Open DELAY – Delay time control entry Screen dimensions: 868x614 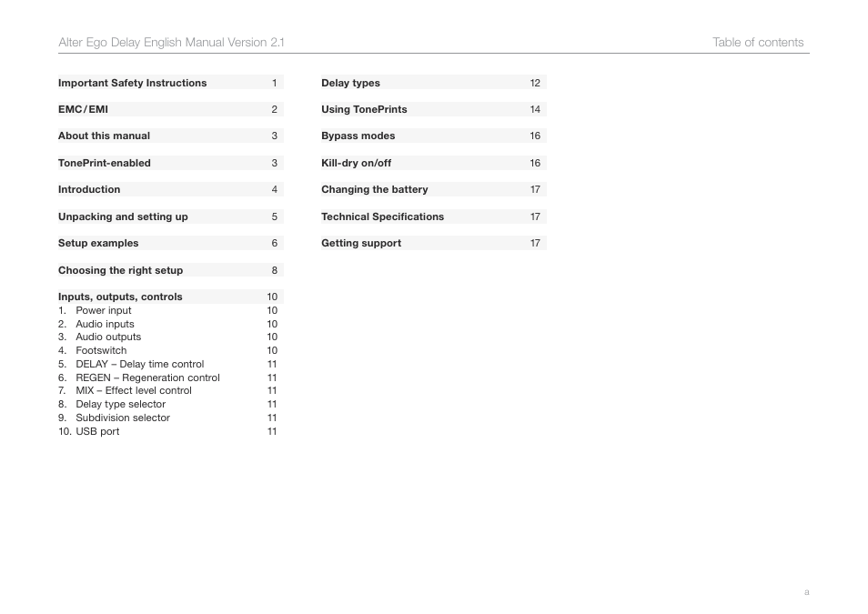(167, 364)
